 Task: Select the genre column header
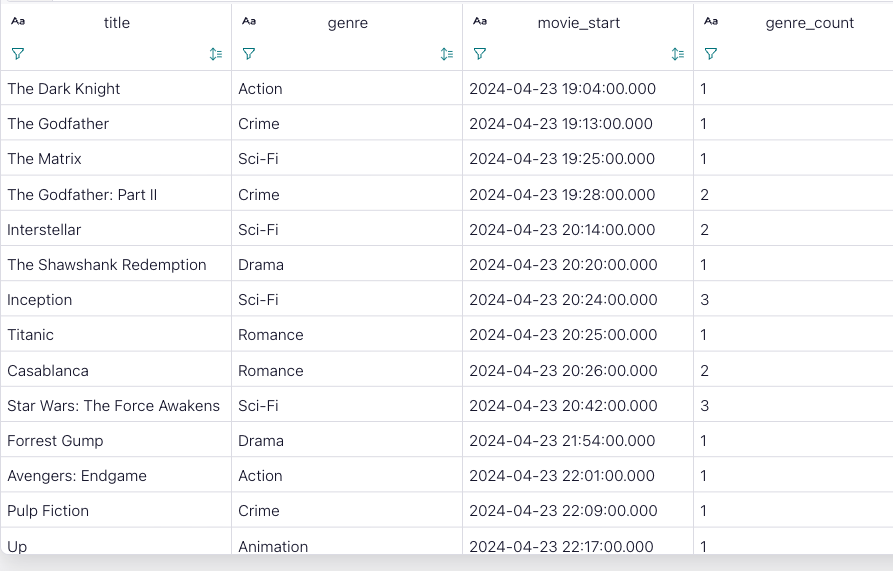[x=347, y=23]
